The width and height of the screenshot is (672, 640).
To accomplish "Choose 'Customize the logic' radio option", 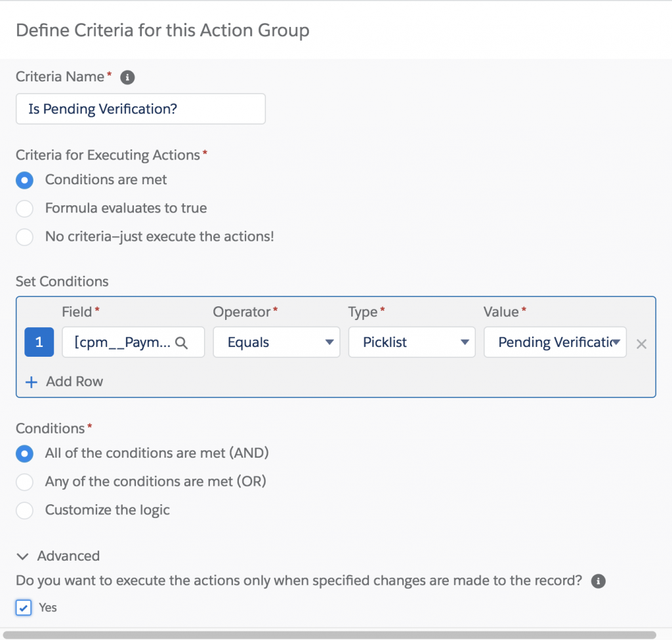I will point(24,510).
